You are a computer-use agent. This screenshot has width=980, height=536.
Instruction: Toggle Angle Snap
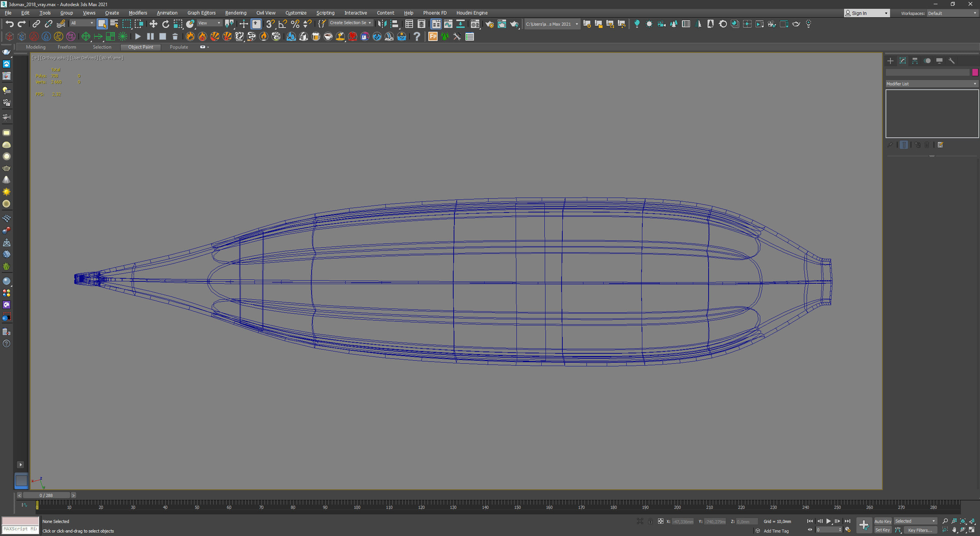(283, 24)
